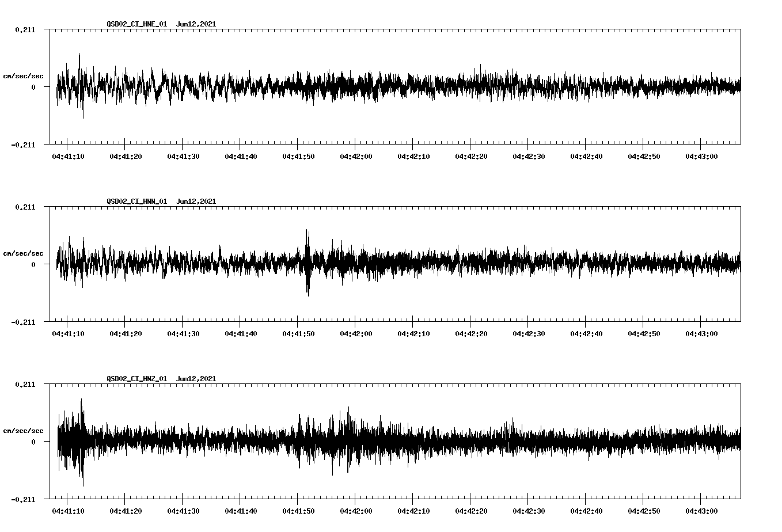This screenshot has width=782, height=532.
Task: Click 04:41:40 time label under HNZ plot
Action: click(x=241, y=511)
